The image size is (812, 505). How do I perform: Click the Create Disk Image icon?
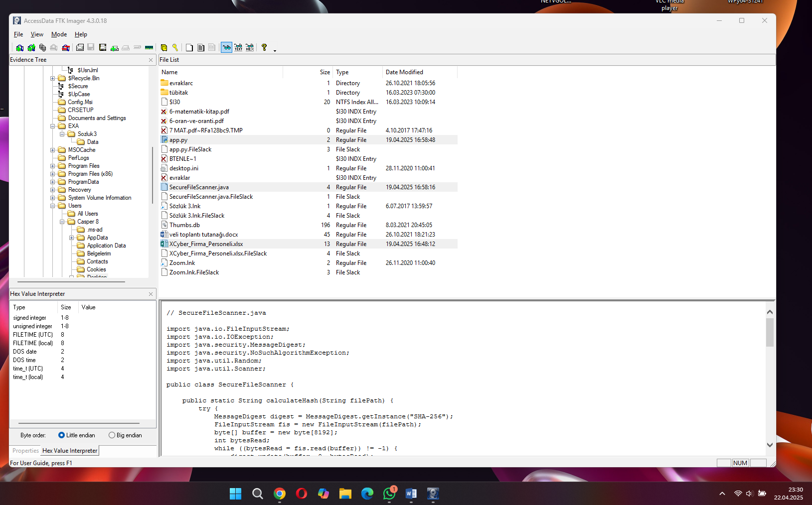pyautogui.click(x=80, y=48)
